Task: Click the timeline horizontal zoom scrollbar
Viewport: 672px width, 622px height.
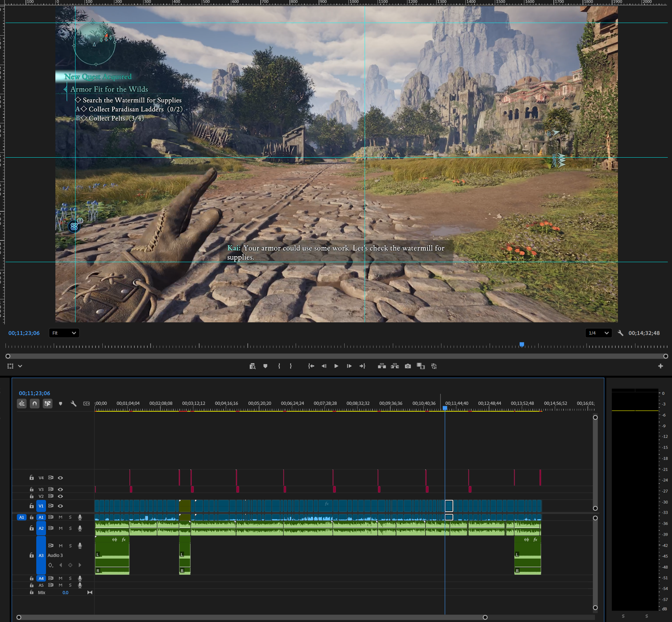Action: coord(252,617)
